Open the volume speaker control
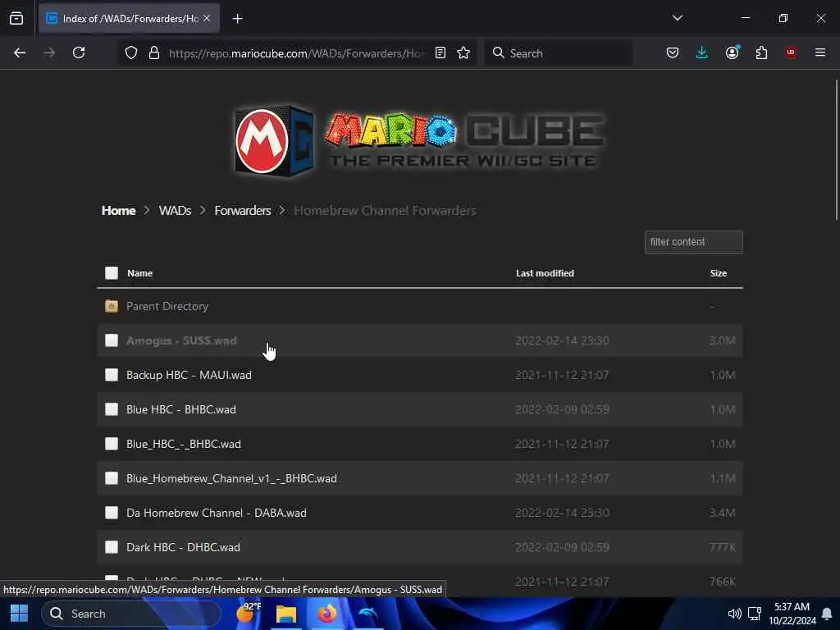Screen dimensions: 840x630 point(734,614)
